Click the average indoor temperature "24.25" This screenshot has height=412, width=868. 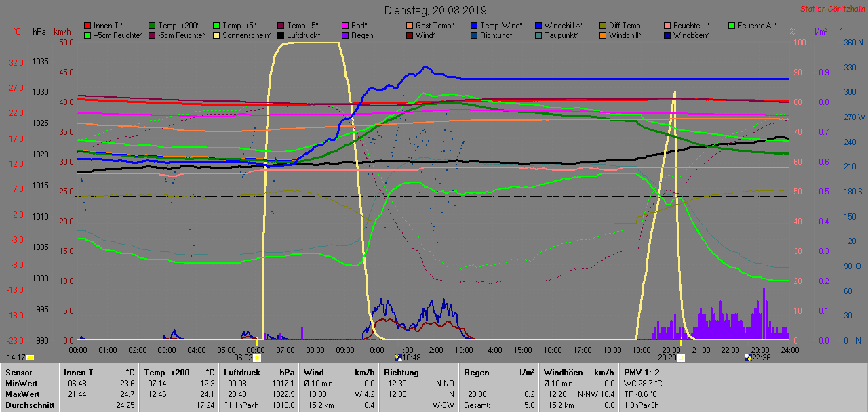click(125, 405)
